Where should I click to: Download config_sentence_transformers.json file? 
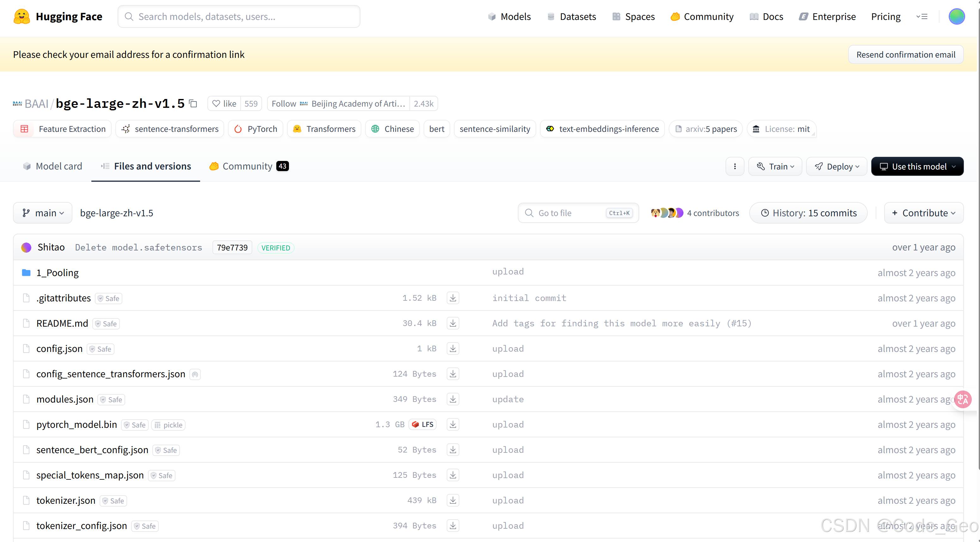[453, 374]
